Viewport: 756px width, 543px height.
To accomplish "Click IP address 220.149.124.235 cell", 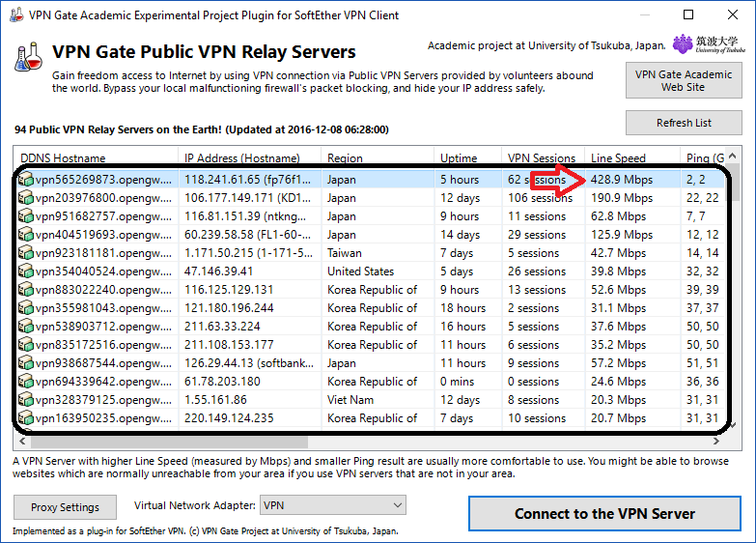I will pos(229,418).
